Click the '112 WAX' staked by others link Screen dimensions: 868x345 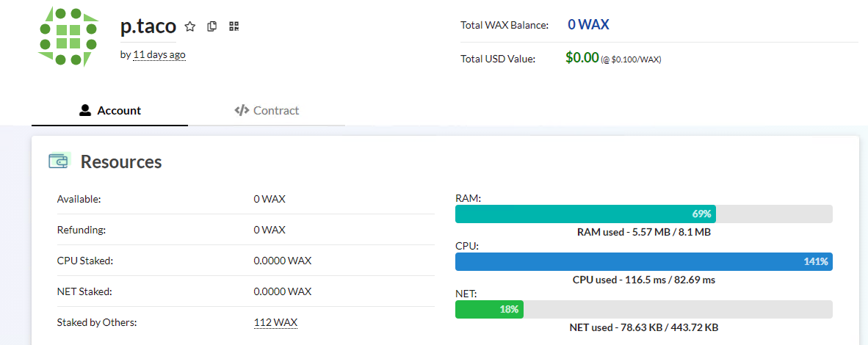[275, 322]
